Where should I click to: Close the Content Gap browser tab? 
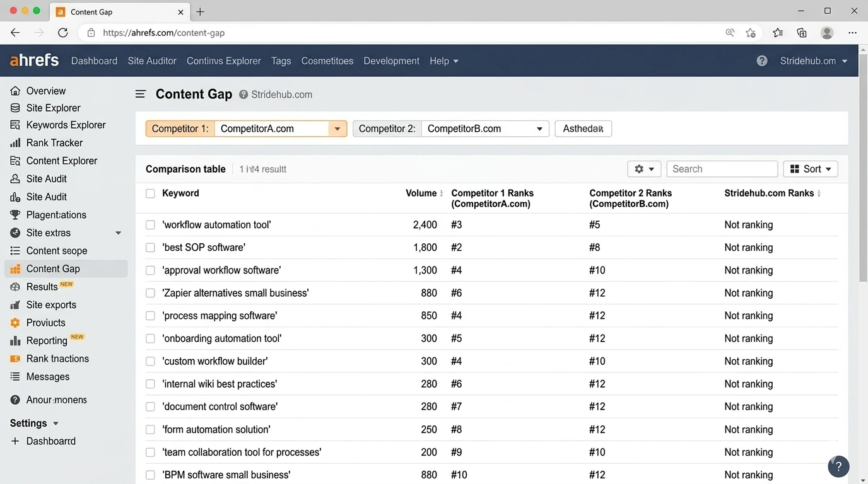tap(180, 12)
